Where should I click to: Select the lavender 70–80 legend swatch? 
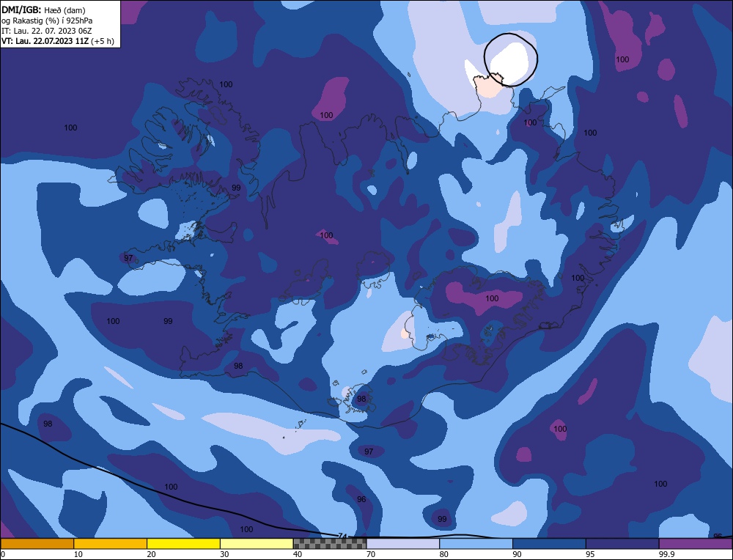(x=403, y=544)
